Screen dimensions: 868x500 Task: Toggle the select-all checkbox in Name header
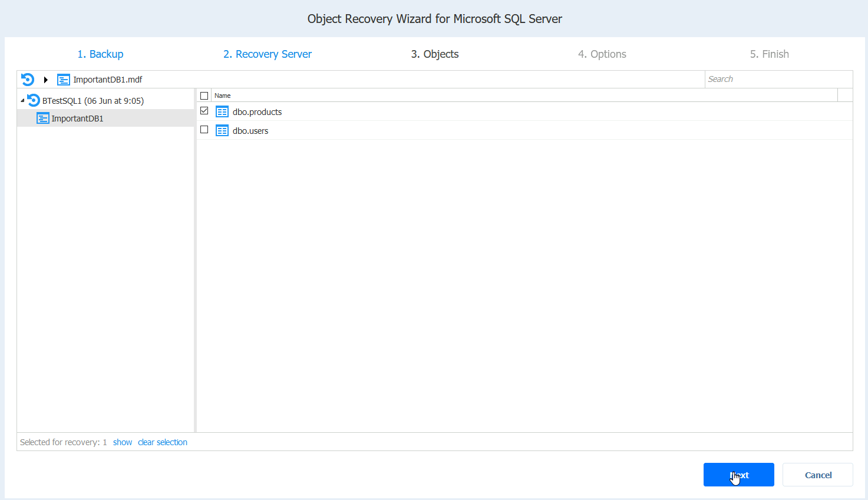click(x=204, y=96)
